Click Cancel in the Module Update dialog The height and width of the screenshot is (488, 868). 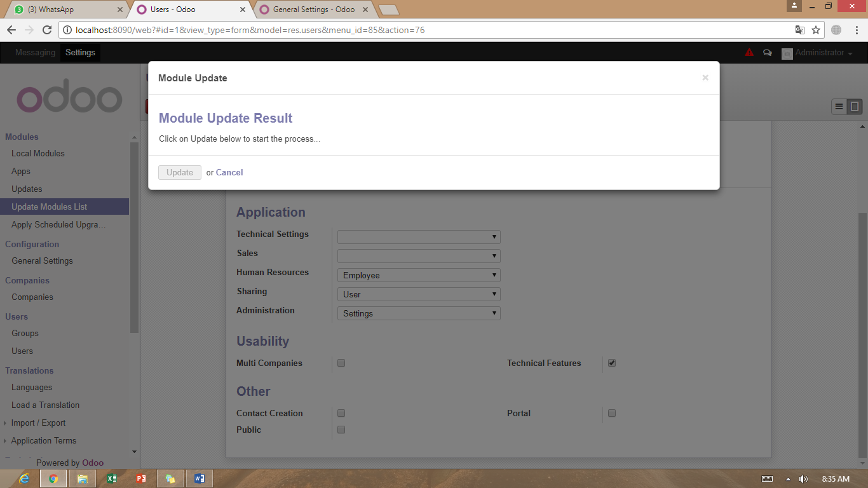click(x=229, y=172)
